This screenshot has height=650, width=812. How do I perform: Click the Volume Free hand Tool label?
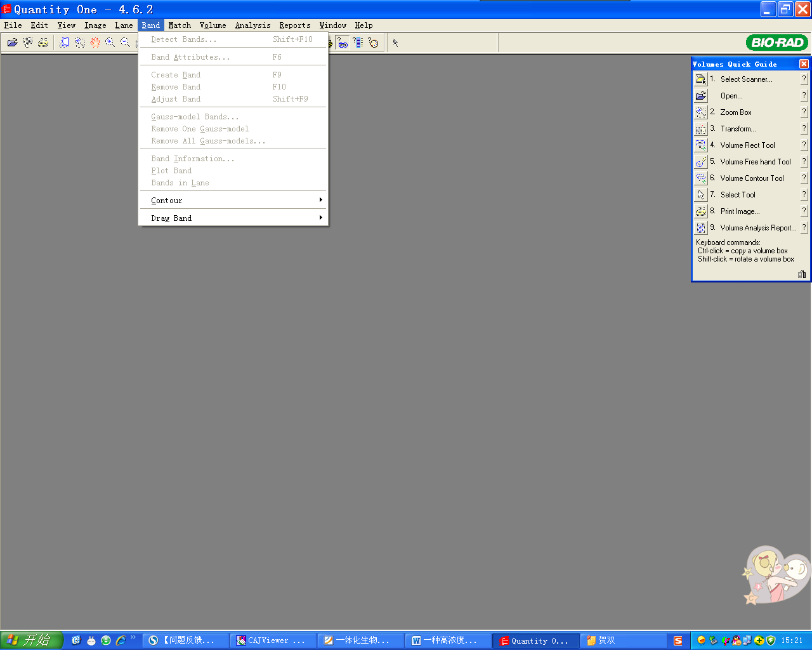[756, 162]
